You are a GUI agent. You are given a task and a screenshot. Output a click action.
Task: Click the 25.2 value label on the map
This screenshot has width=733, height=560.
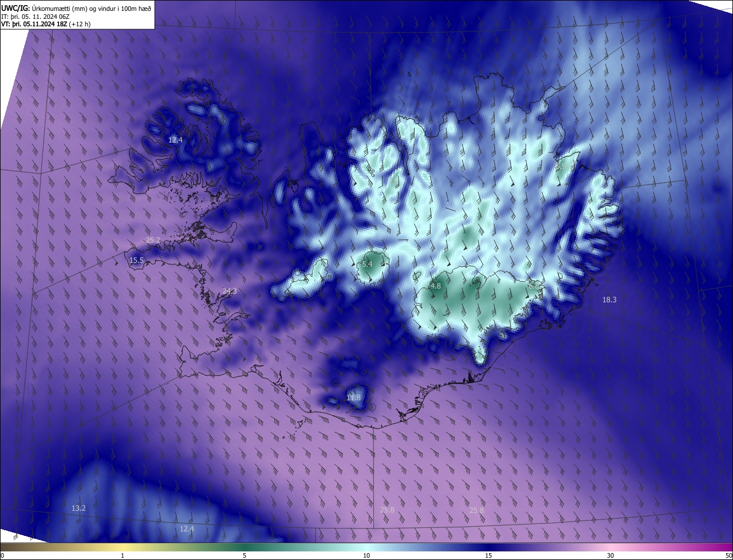click(x=153, y=240)
